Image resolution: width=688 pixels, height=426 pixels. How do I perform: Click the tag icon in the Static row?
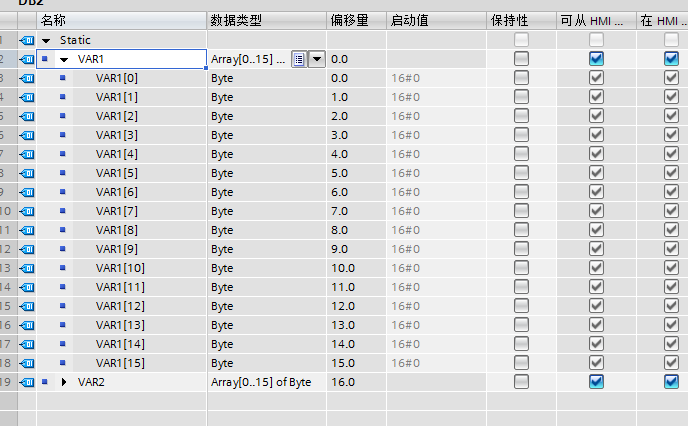[27, 40]
